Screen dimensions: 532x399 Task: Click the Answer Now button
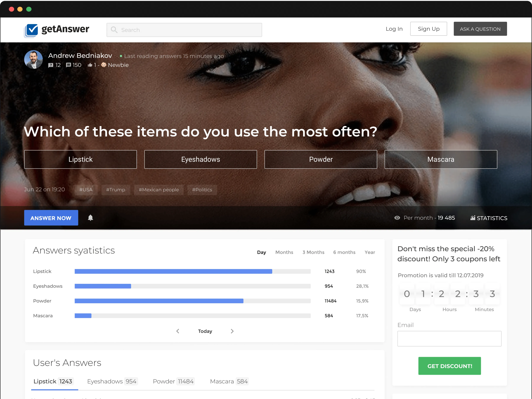51,218
